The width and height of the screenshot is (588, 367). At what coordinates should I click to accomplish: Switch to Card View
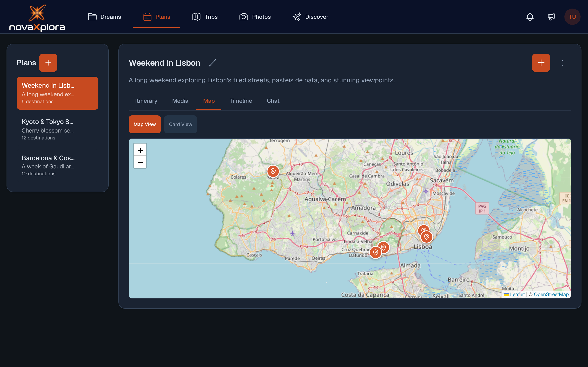pyautogui.click(x=180, y=124)
